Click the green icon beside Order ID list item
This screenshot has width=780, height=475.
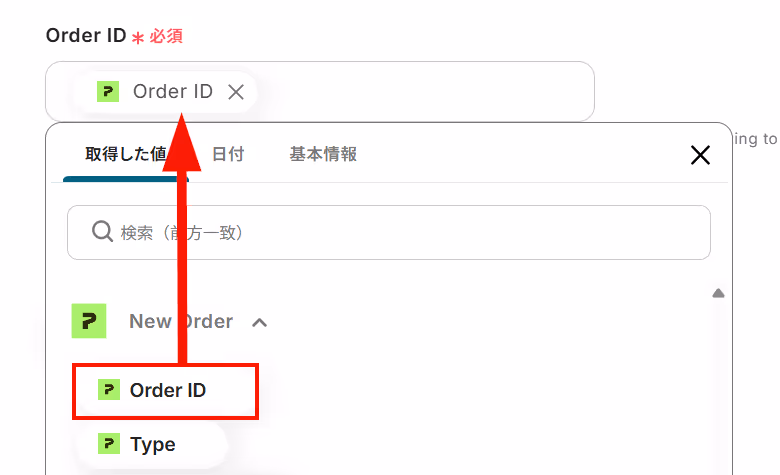coord(109,390)
